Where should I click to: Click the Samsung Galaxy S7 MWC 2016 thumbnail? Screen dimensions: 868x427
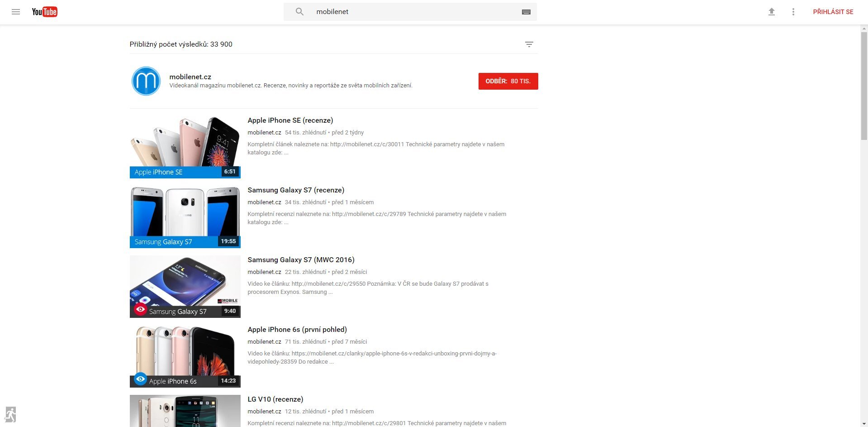point(185,286)
